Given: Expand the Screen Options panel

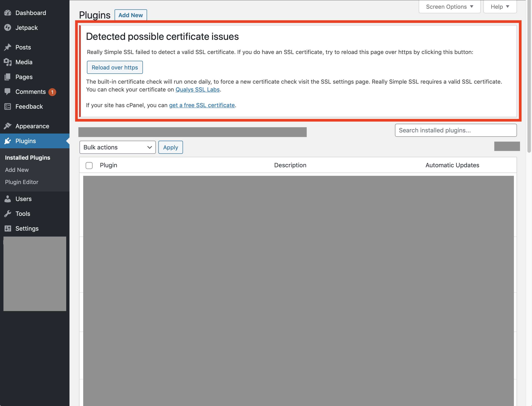Looking at the screenshot, I should (450, 7).
